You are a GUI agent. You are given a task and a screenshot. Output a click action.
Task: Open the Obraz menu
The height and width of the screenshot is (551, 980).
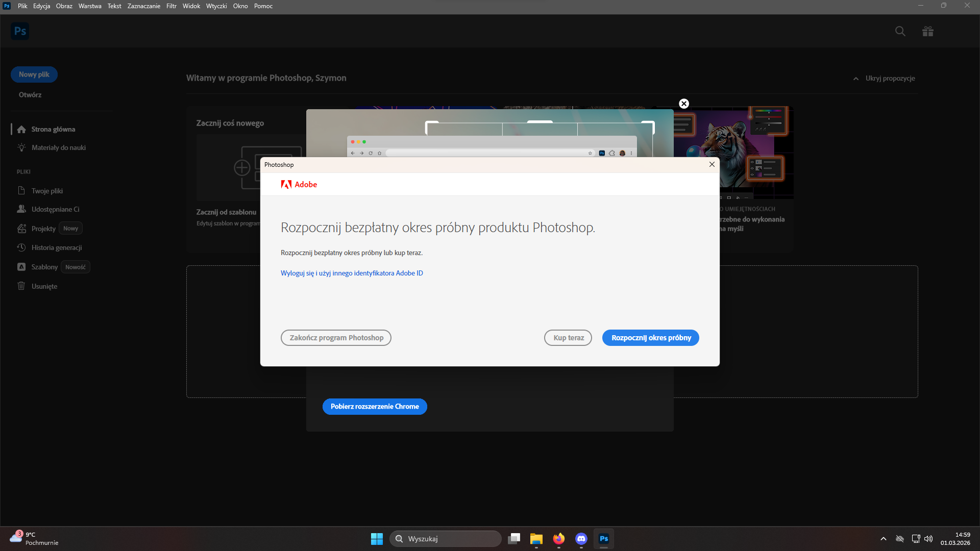(64, 6)
